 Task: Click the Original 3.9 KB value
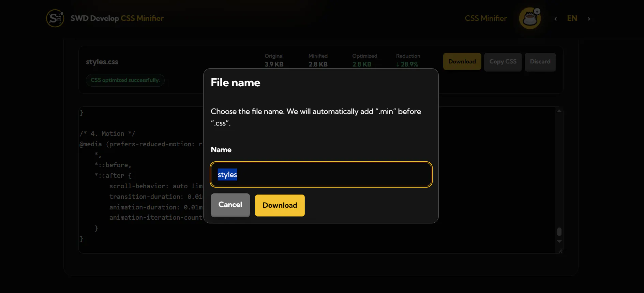pos(274,64)
